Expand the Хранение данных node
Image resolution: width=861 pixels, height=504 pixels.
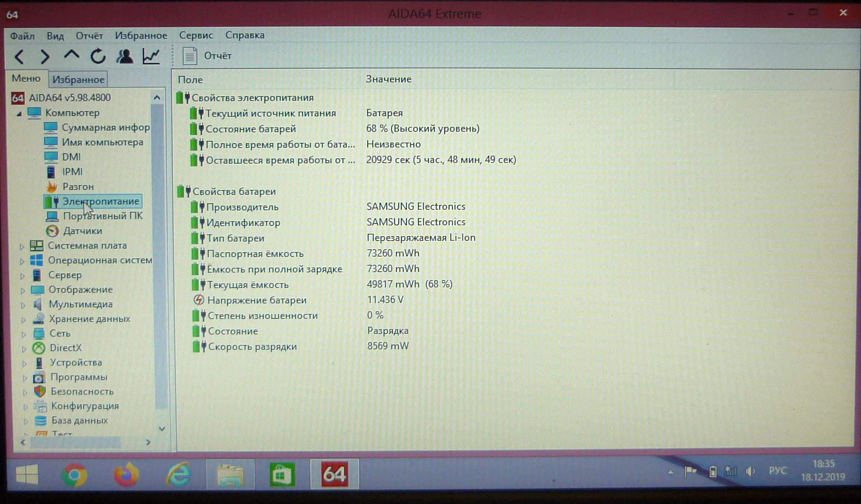pos(23,319)
